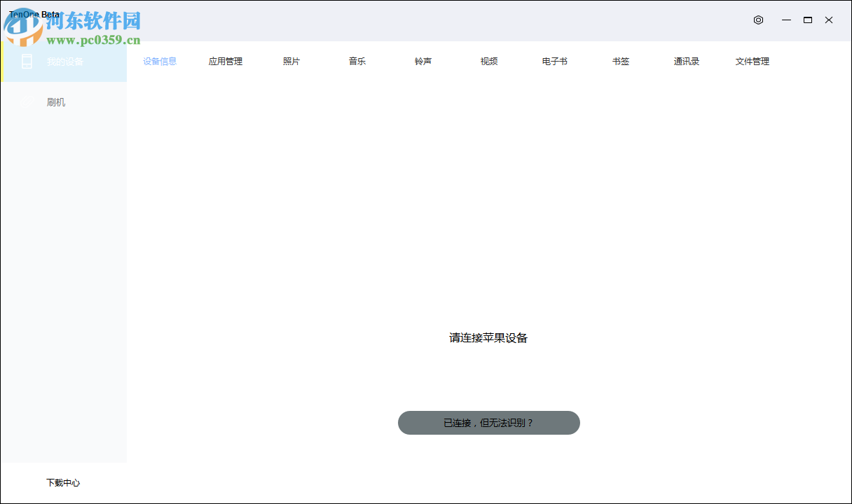Open the 通讯录 tab
Image resolution: width=852 pixels, height=504 pixels.
[685, 61]
